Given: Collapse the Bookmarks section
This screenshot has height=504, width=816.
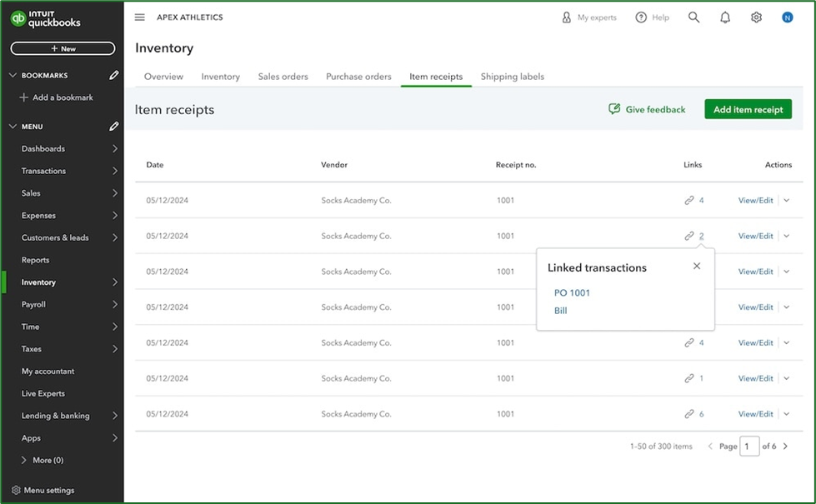Looking at the screenshot, I should (13, 76).
